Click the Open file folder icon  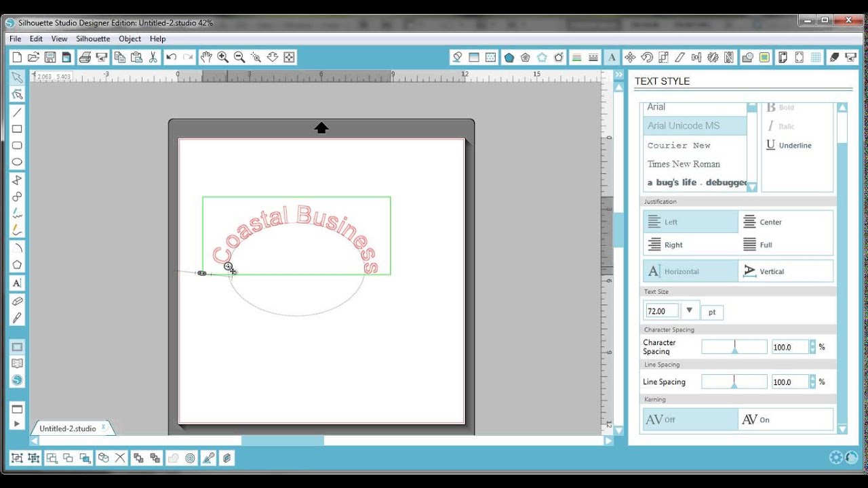pos(33,58)
